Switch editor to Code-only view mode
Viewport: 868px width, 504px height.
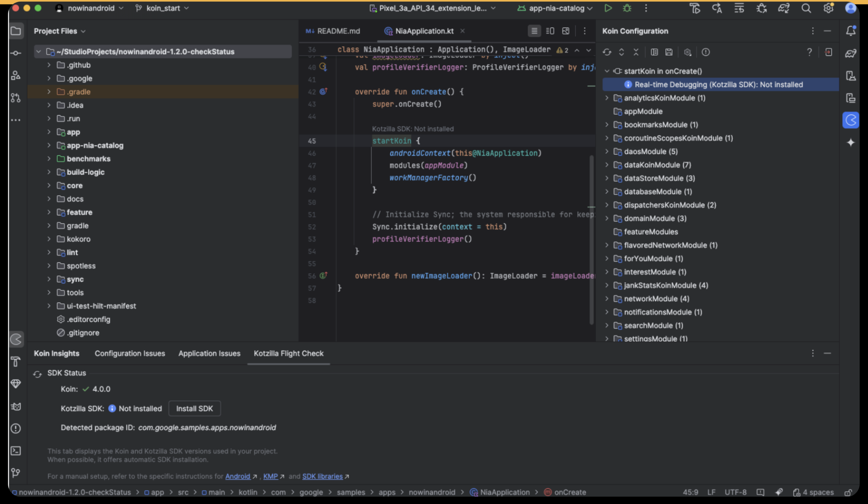point(534,31)
